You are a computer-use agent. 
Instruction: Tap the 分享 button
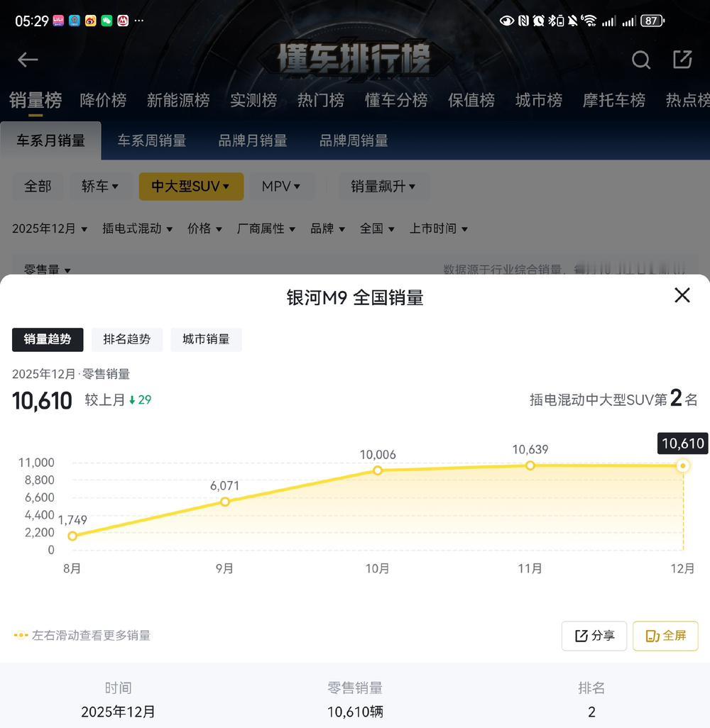(594, 636)
